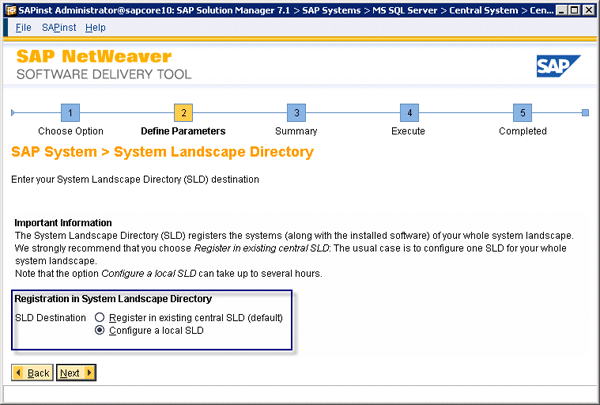Select Configure a local SLD option
Image resolution: width=600 pixels, height=405 pixels.
[x=100, y=331]
